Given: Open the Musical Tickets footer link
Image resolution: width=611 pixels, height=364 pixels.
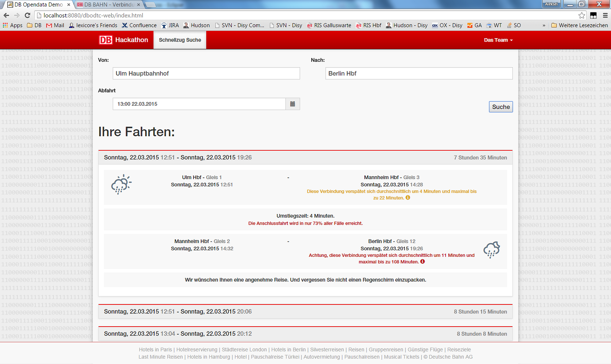Looking at the screenshot, I should 401,357.
